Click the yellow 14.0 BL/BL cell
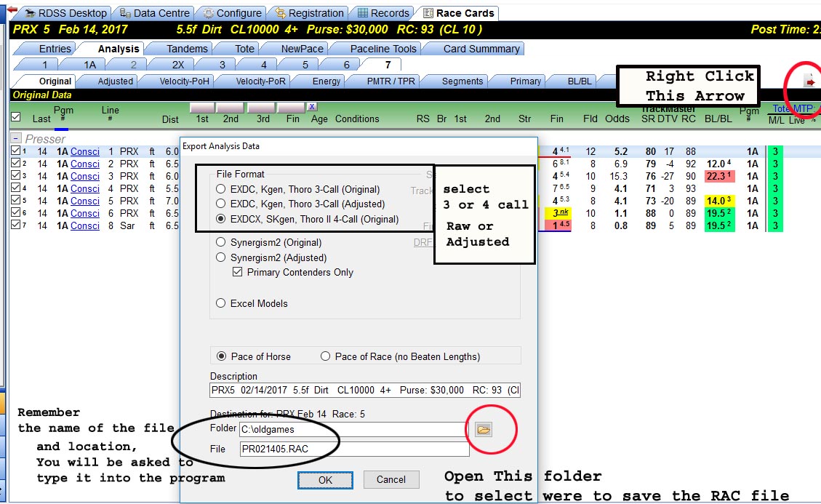The height and width of the screenshot is (504, 821). pyautogui.click(x=719, y=201)
